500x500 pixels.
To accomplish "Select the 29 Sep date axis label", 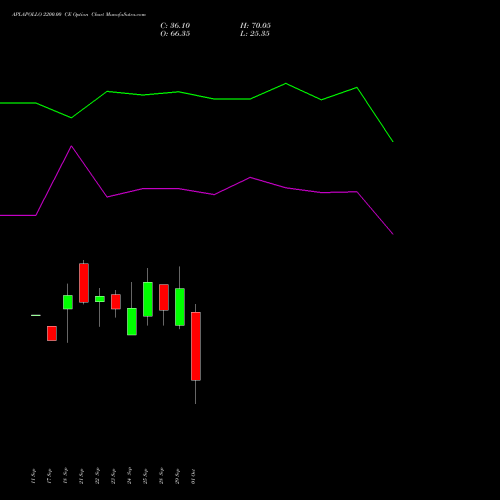I will pyautogui.click(x=177, y=476).
